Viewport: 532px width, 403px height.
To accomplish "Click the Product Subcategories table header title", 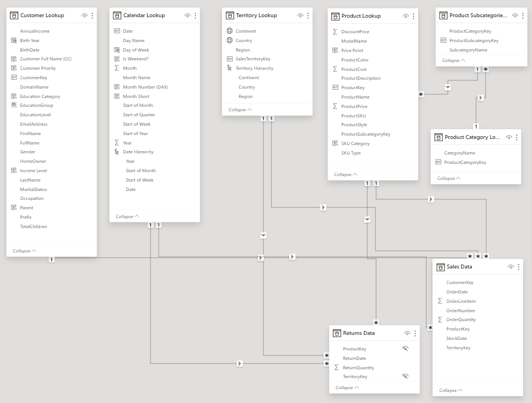I will click(477, 16).
